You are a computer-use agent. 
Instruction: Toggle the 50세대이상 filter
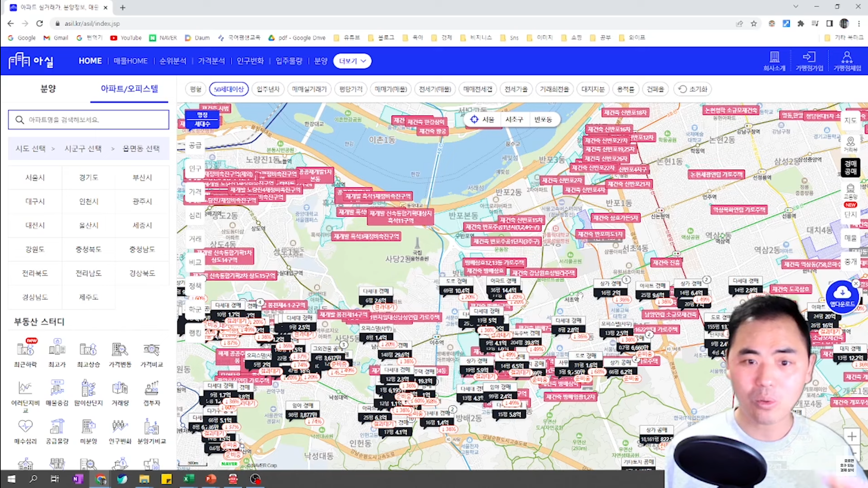pos(229,89)
